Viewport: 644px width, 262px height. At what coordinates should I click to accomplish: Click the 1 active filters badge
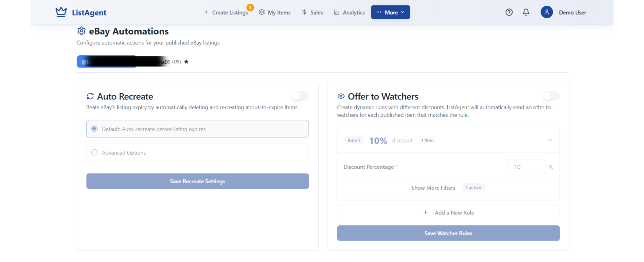(x=473, y=188)
